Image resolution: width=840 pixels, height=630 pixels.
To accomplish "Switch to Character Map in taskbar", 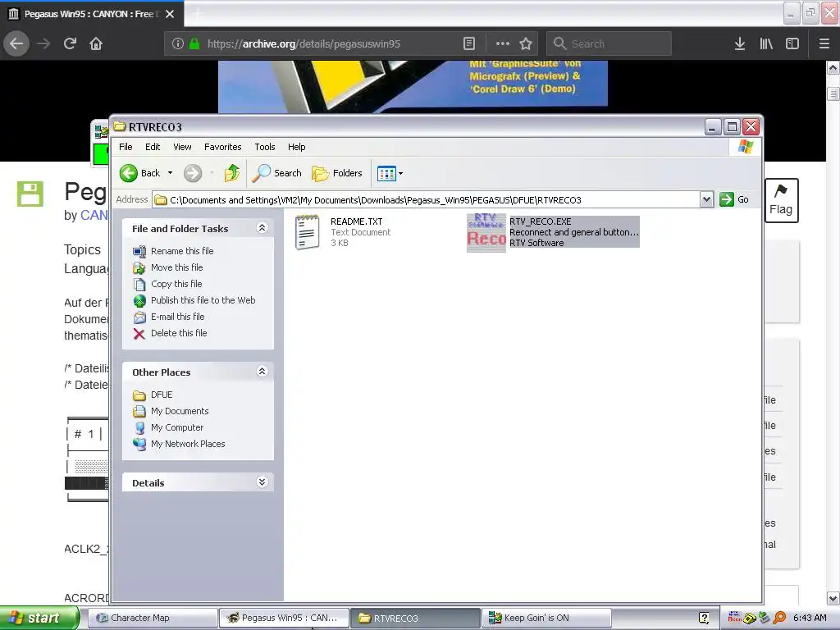I will pyautogui.click(x=152, y=618).
